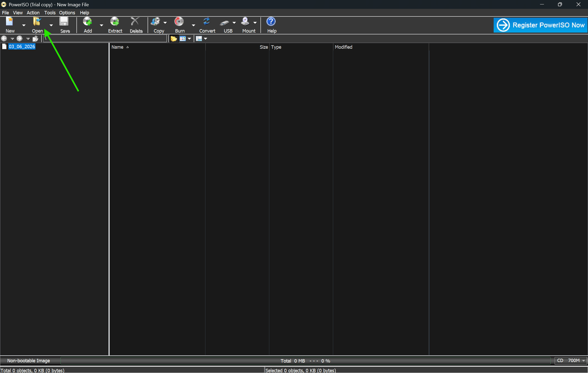This screenshot has width=588, height=373.
Task: Open the CD 700M media size selector
Action: (x=571, y=360)
